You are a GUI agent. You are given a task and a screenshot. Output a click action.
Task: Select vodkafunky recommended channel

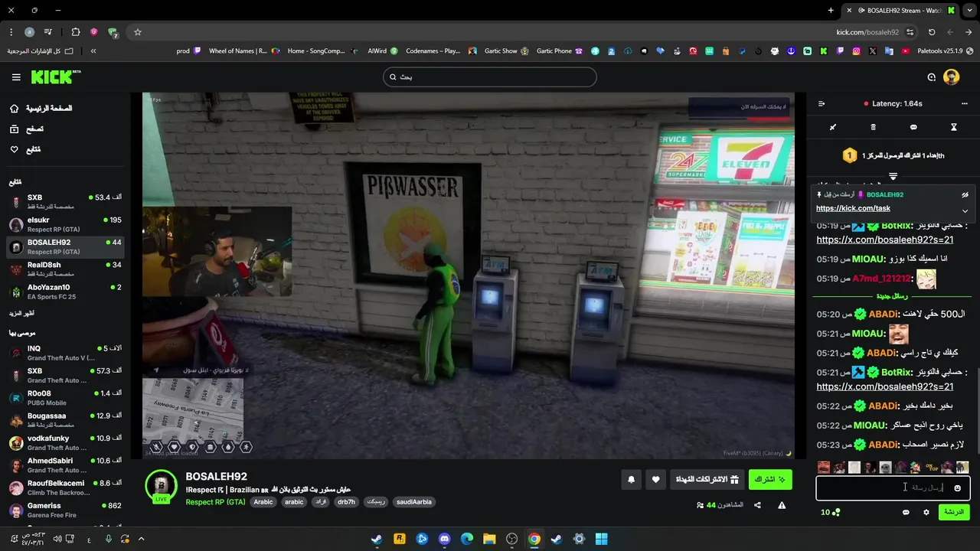point(65,442)
